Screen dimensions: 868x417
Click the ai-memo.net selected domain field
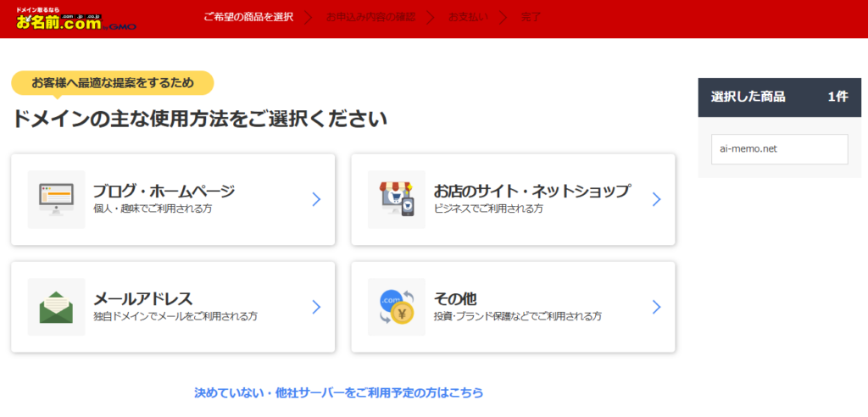779,149
